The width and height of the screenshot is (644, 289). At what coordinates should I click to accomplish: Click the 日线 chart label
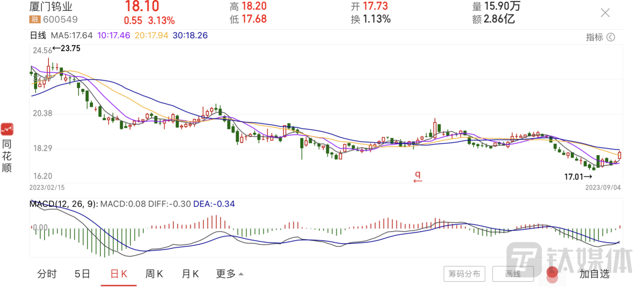38,35
